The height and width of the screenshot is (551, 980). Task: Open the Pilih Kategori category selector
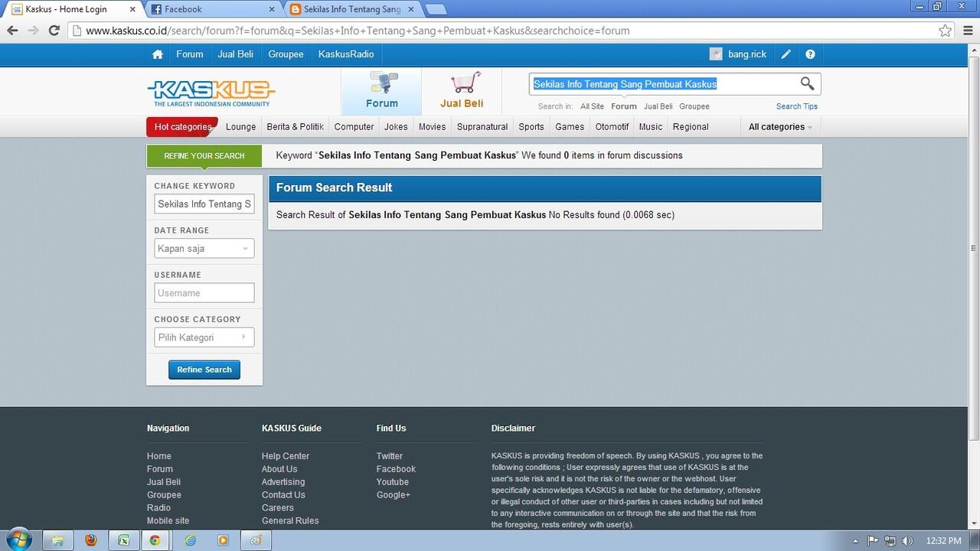pyautogui.click(x=204, y=337)
